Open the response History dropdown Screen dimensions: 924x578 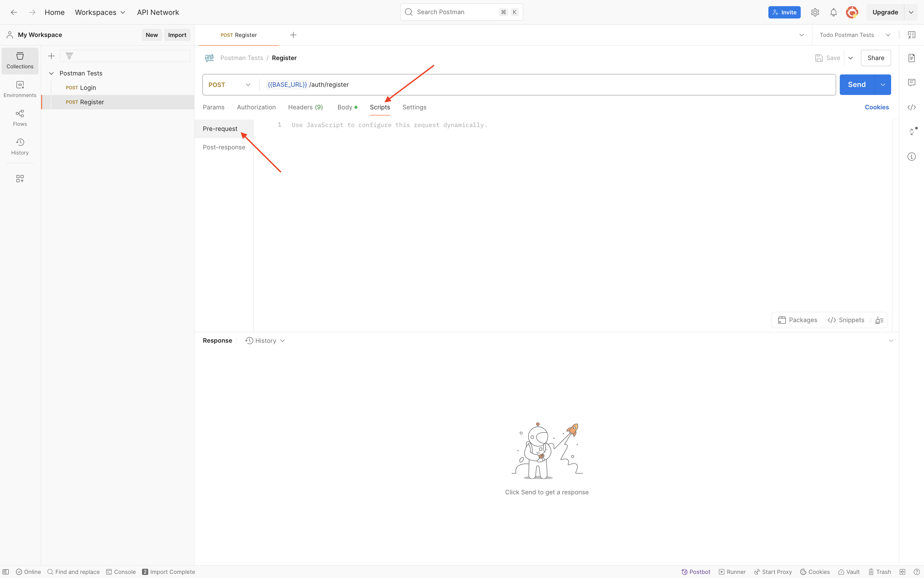[x=265, y=341]
